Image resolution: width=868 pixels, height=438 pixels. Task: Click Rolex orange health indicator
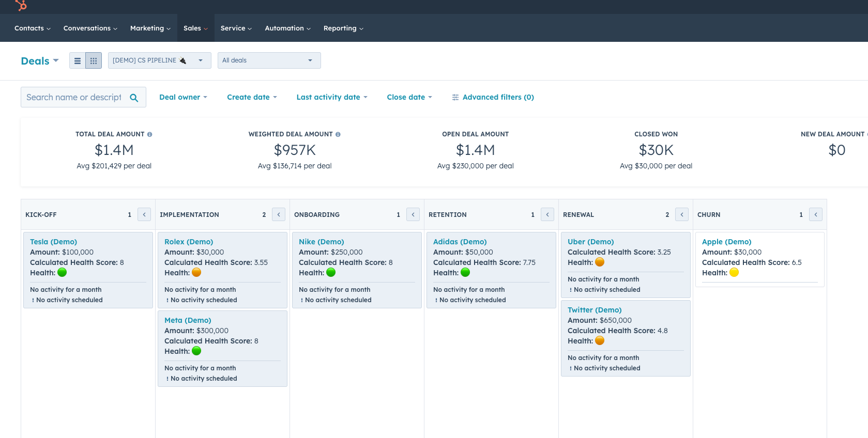[196, 272]
